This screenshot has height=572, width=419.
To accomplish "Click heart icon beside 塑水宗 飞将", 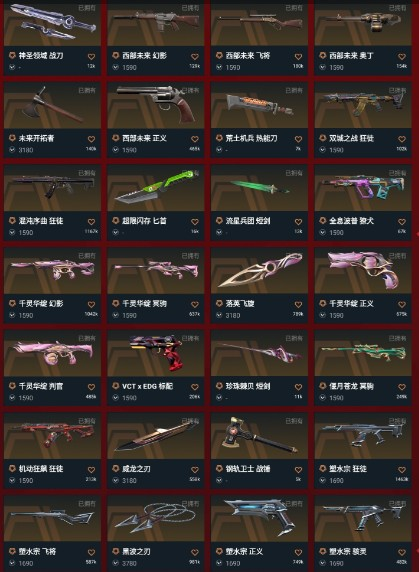I will pos(91,553).
